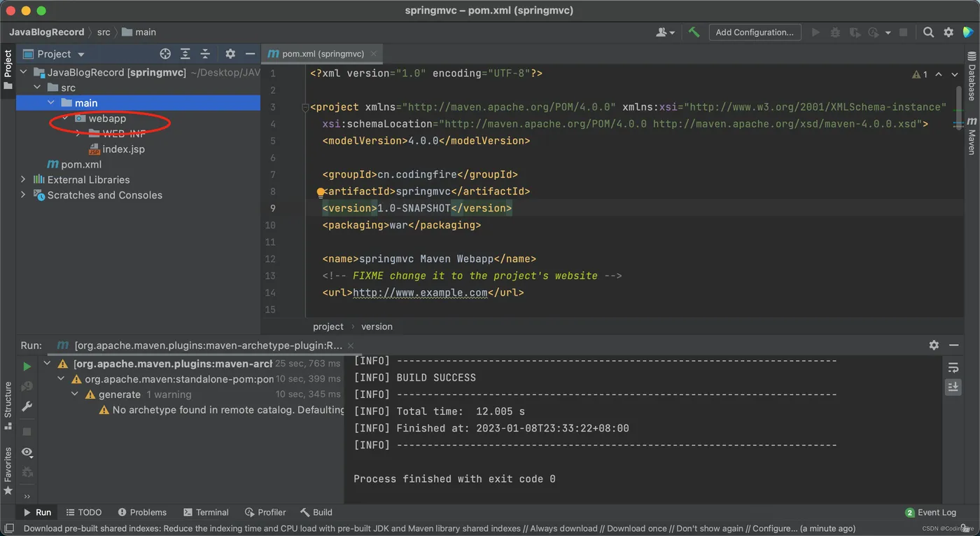Open IDE settings gear in top toolbar
The image size is (980, 536).
pyautogui.click(x=948, y=32)
